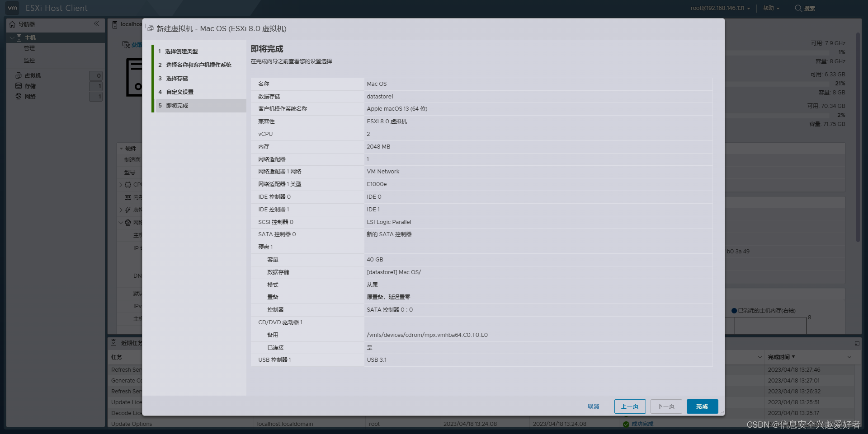Collapse the navigator panel with double-chevron icon

pos(96,23)
